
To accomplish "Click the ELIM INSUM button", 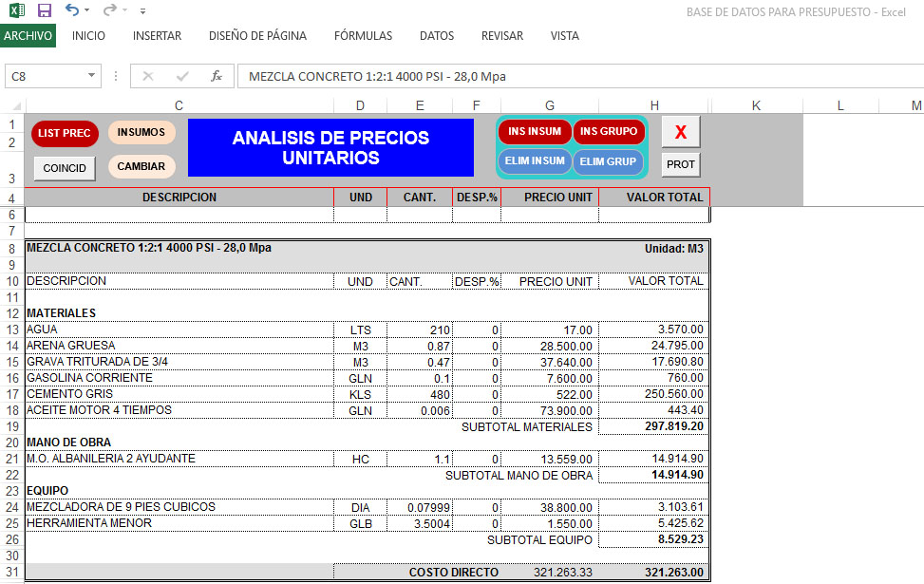I will point(535,161).
